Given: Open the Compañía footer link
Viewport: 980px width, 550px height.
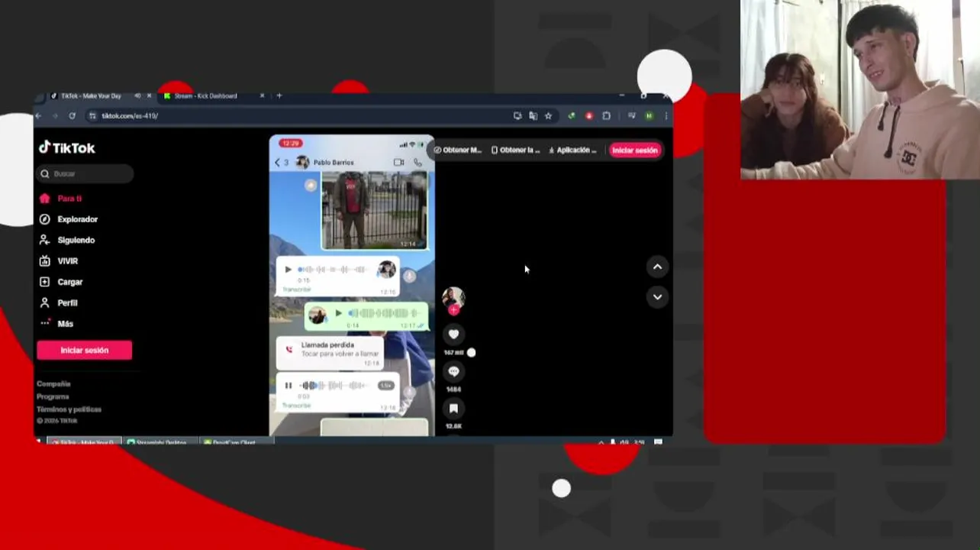Looking at the screenshot, I should 53,384.
